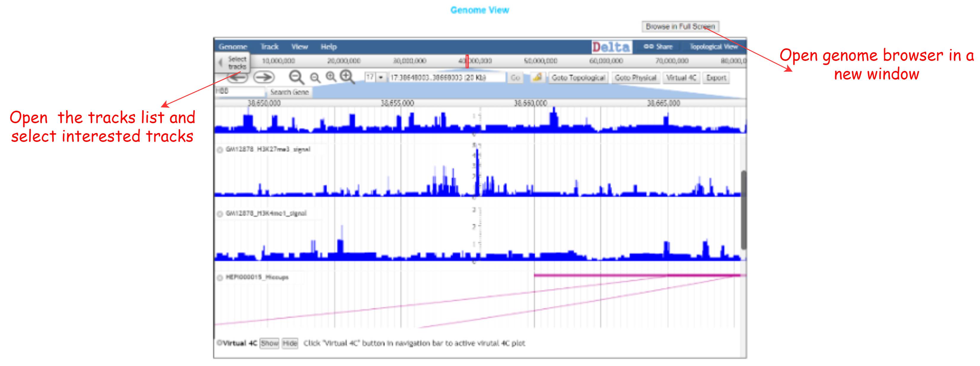Click the large zoom in magnifier

tap(347, 77)
